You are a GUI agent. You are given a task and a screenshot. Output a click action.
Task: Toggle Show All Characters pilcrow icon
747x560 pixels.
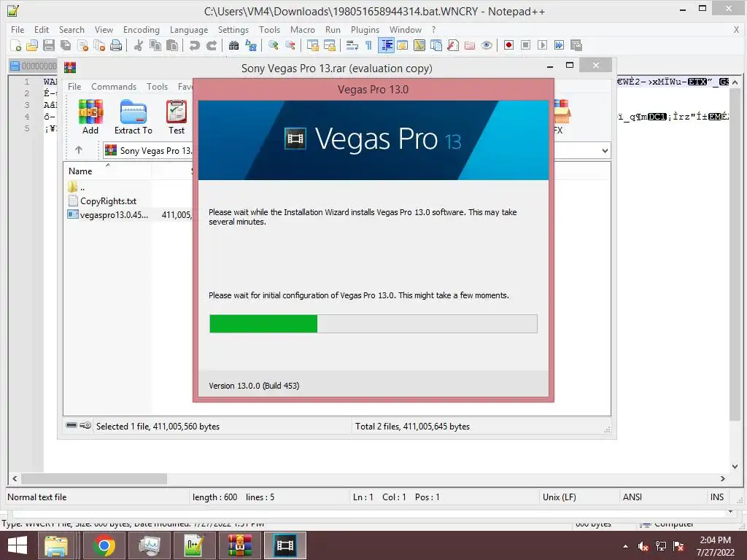[x=368, y=45]
